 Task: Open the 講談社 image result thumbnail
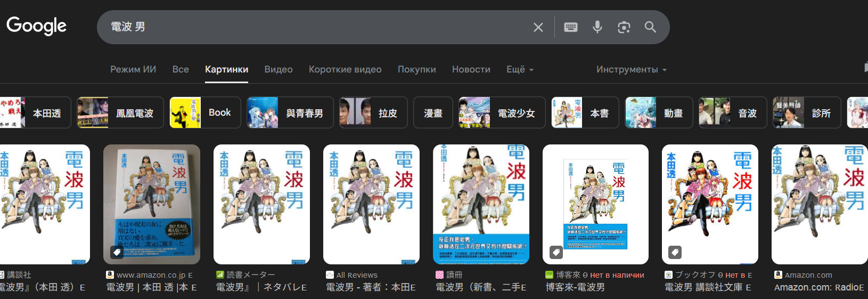(45, 204)
